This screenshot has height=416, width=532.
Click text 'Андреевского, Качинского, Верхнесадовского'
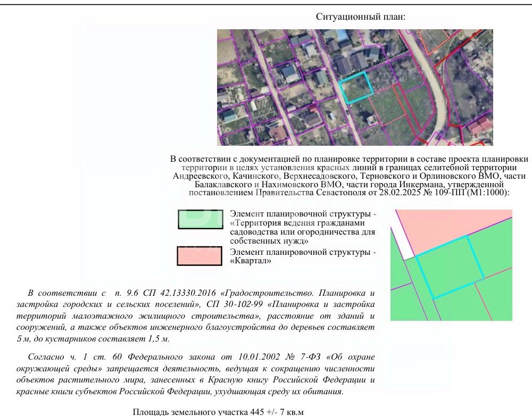[x=264, y=176]
